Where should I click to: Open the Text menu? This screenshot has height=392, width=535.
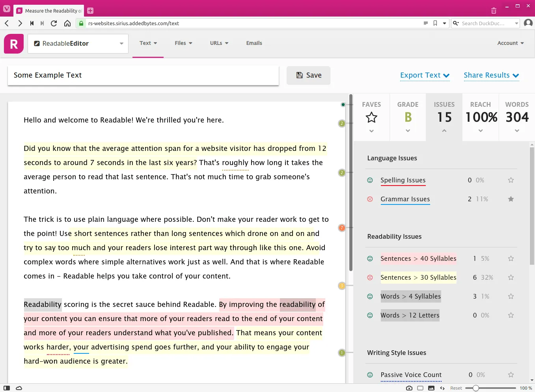tap(148, 43)
